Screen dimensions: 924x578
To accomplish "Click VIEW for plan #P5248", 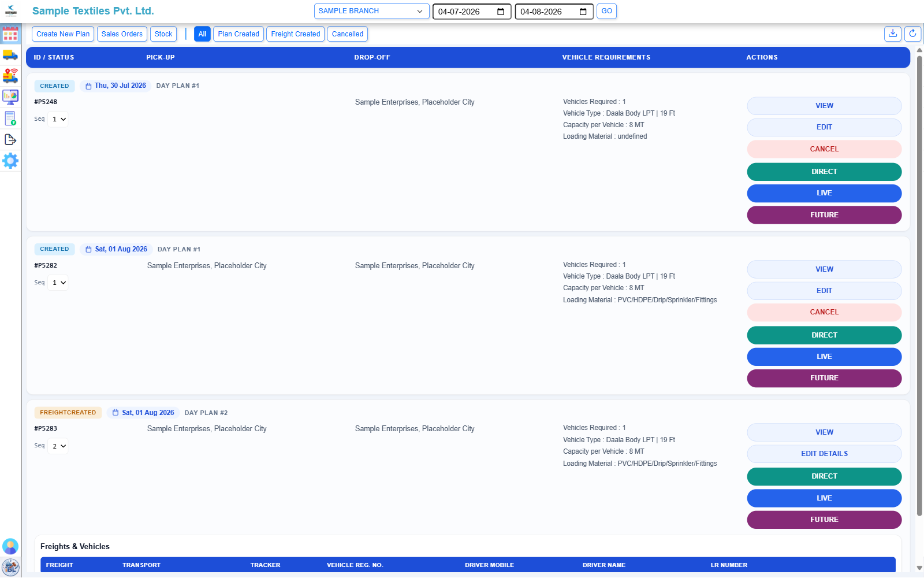I will [x=824, y=106].
